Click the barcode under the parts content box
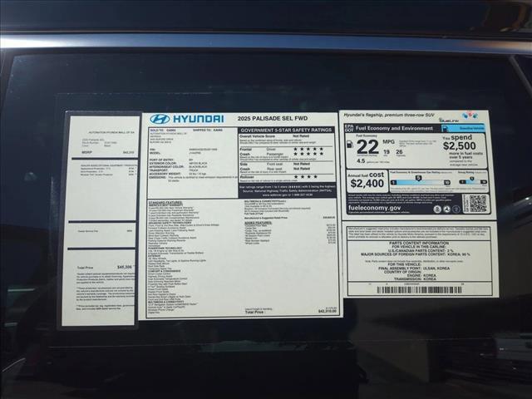This screenshot has width=532, height=399. (419, 290)
